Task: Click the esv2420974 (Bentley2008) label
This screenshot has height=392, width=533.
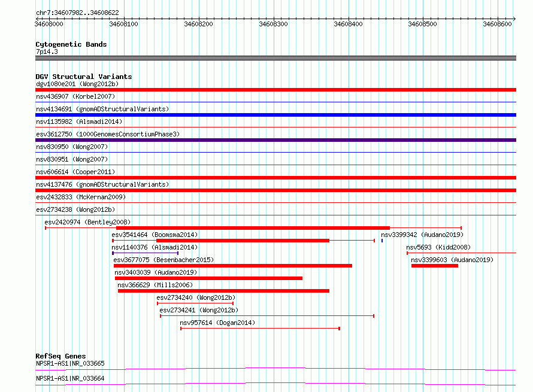Action: point(87,222)
